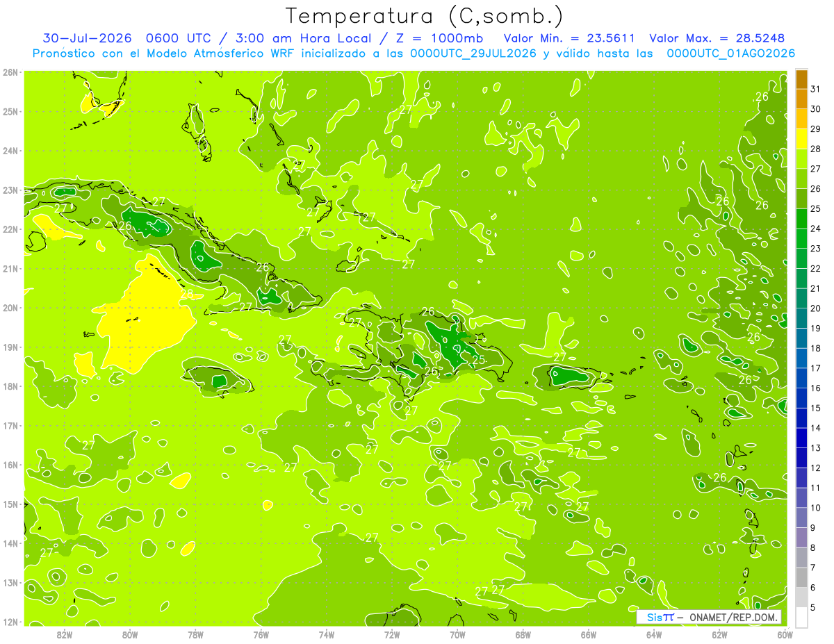Screen dimensions: 834x644
Task: Click the blue legend swatch between 13 and 14
Action: 801,438
